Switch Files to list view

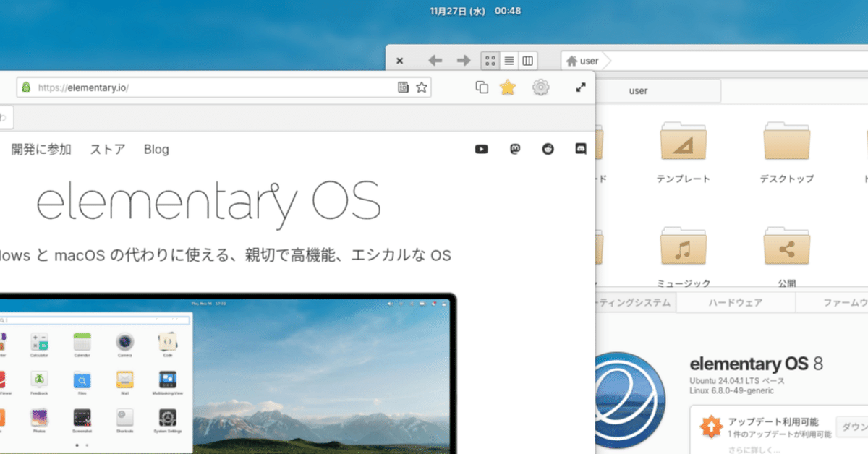[x=511, y=60]
